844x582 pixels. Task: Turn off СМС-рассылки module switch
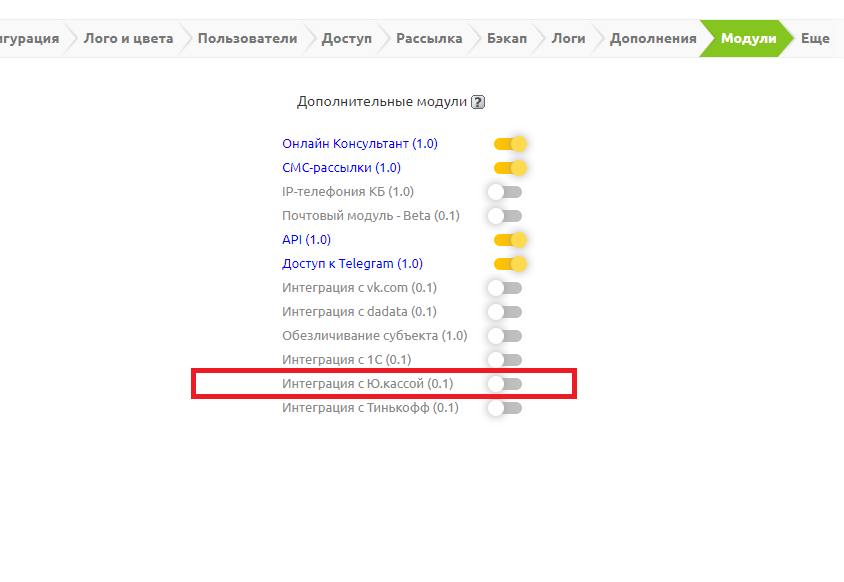pyautogui.click(x=510, y=168)
